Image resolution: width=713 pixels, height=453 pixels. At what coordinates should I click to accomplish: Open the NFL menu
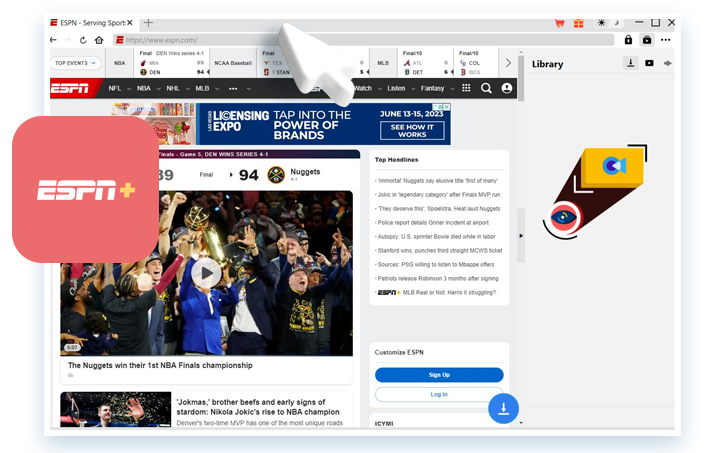[115, 88]
